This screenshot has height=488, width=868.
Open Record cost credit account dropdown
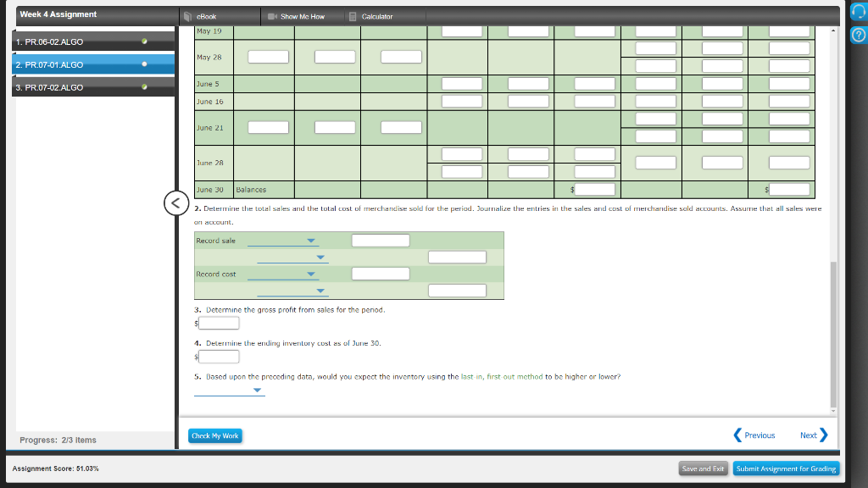point(292,291)
